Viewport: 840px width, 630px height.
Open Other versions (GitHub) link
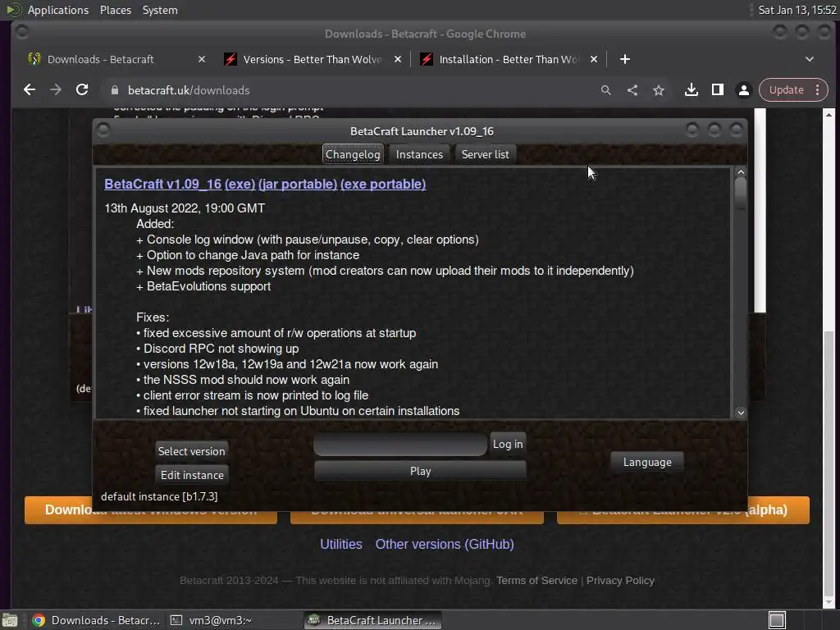[x=445, y=545]
